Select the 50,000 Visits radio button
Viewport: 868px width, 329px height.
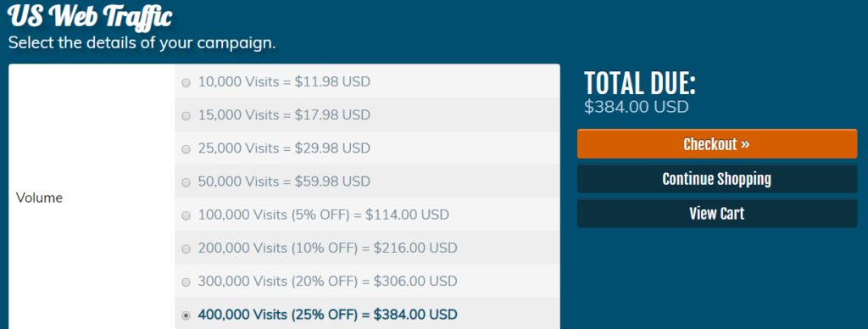coord(186,182)
